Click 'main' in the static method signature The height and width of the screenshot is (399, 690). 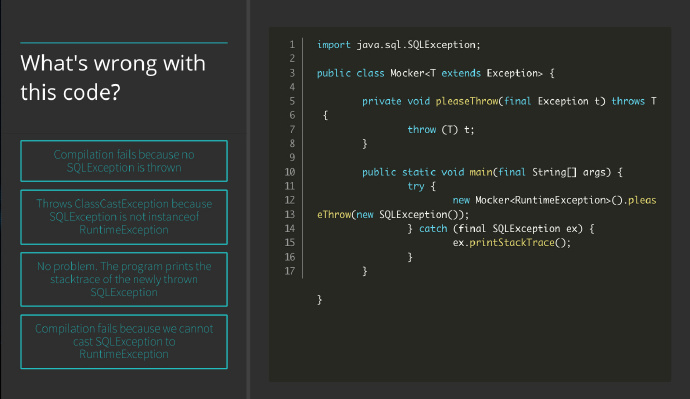[x=481, y=172]
